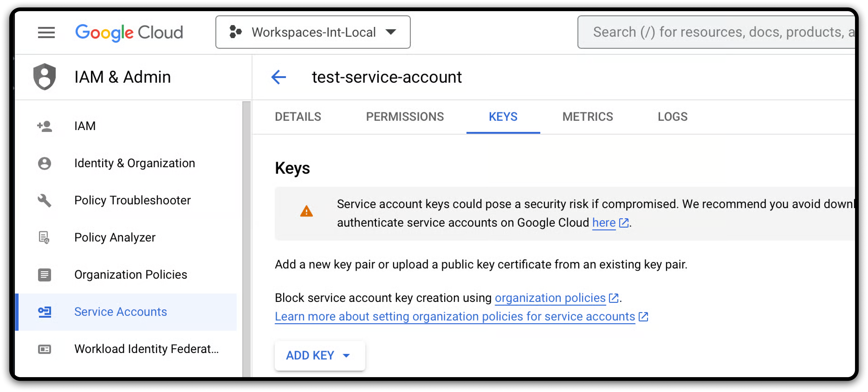This screenshot has width=868, height=392.
Task: Click the Organization Policies list icon
Action: [x=45, y=275]
